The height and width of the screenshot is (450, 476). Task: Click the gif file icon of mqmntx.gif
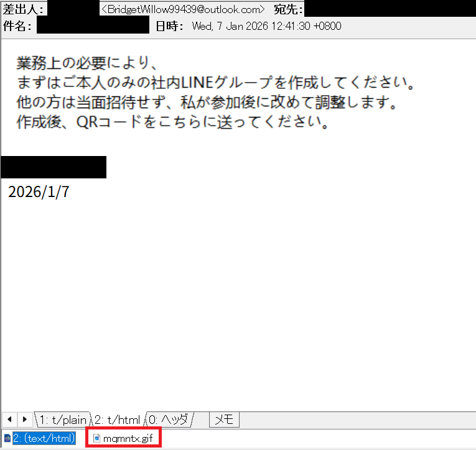[96, 438]
